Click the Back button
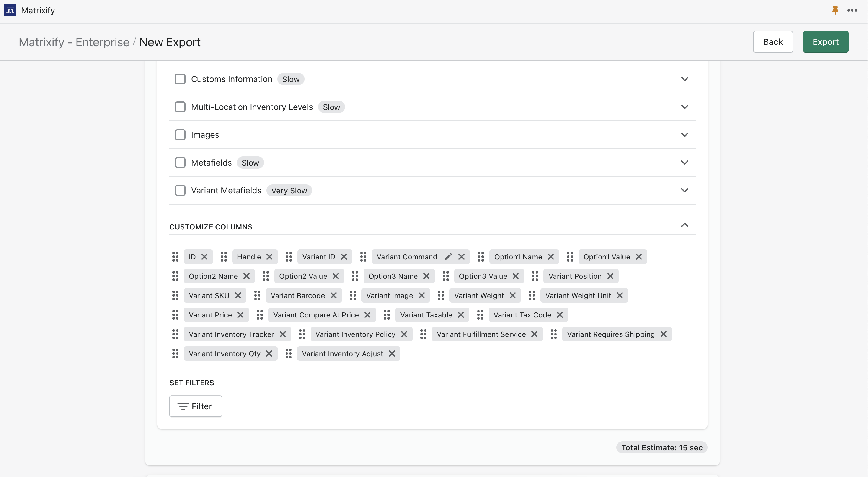 (x=773, y=42)
